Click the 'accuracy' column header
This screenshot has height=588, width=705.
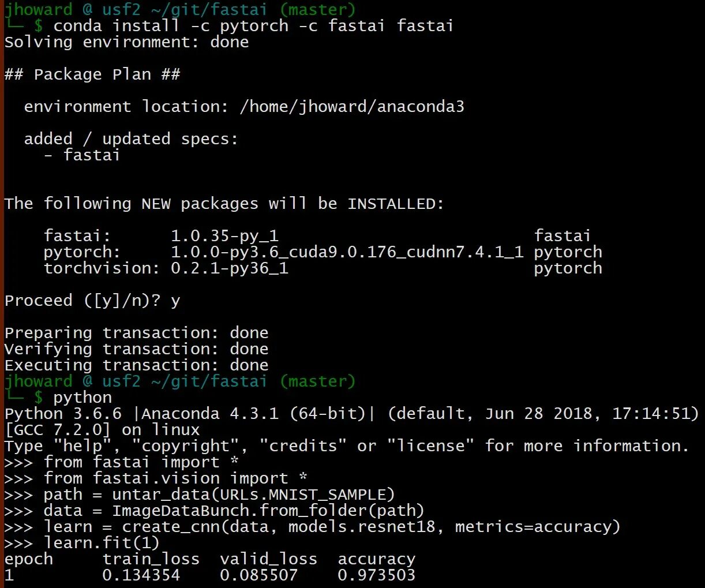tap(377, 559)
